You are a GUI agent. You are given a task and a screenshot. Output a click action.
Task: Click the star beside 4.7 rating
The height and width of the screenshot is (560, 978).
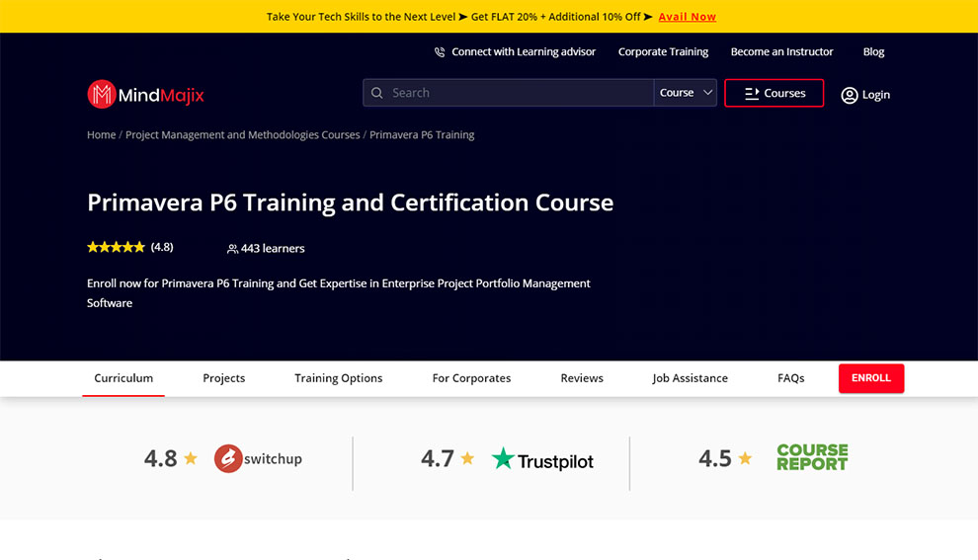pyautogui.click(x=467, y=458)
